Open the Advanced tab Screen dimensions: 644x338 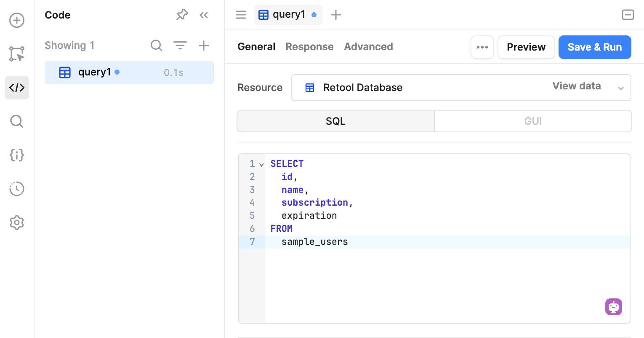[368, 47]
